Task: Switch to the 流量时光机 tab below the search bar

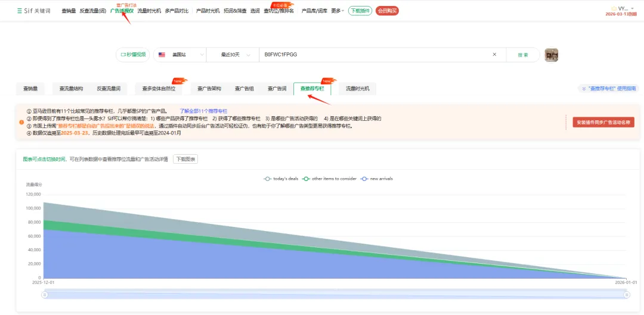Action: pyautogui.click(x=357, y=89)
